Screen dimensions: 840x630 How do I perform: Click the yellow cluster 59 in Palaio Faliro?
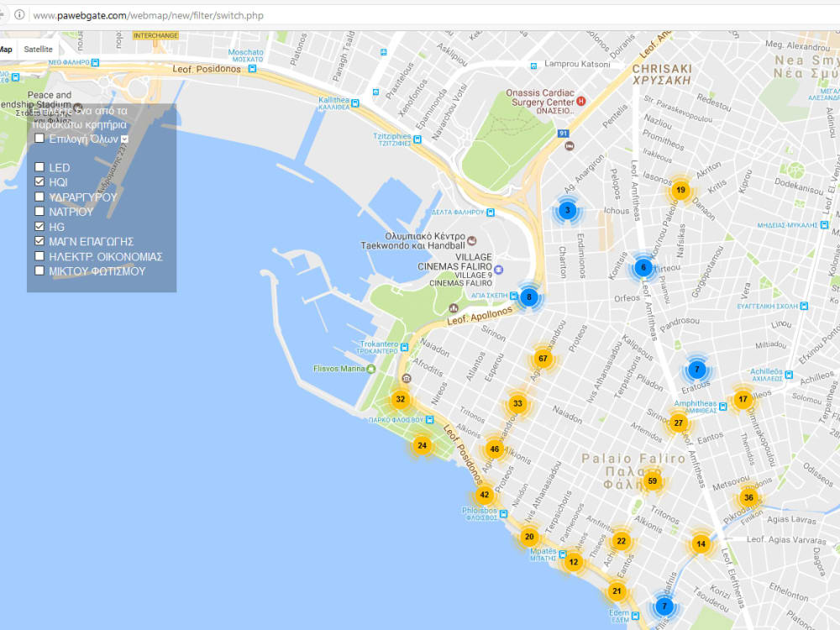coord(652,480)
